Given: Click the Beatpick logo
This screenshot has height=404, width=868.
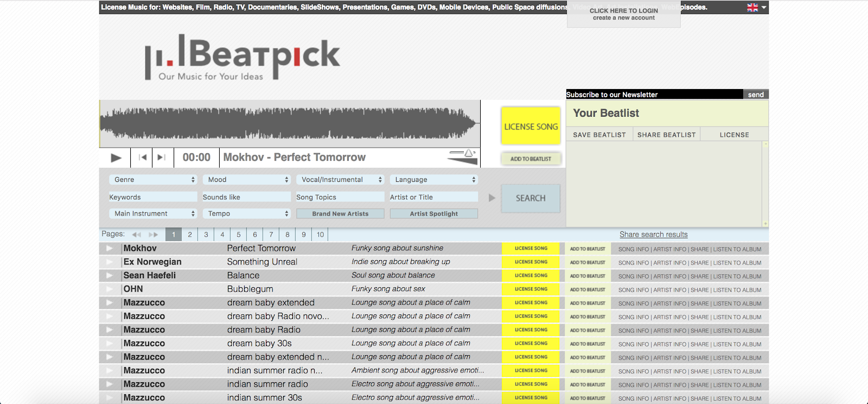Looking at the screenshot, I should point(242,58).
